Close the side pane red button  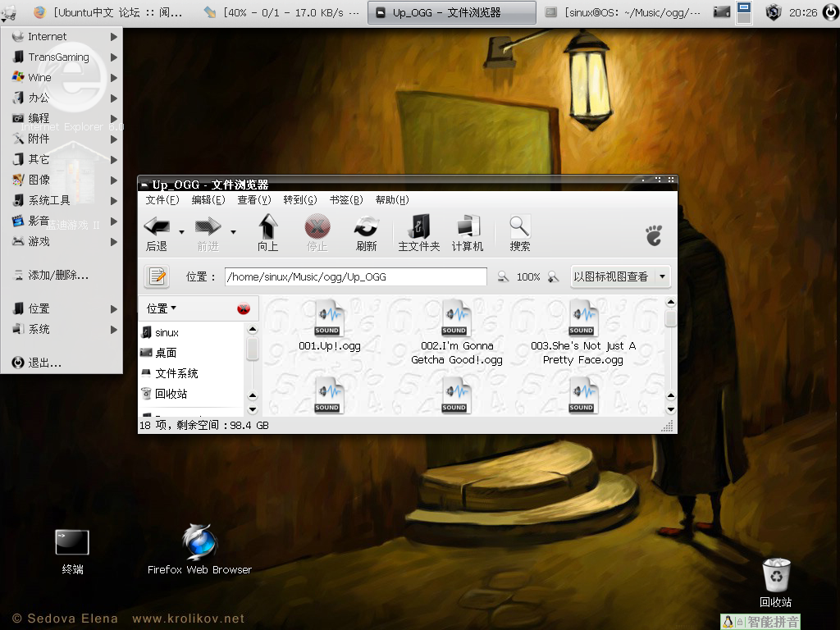243,308
